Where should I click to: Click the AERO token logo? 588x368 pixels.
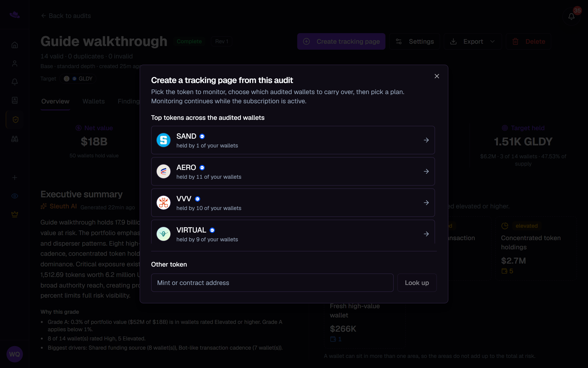click(164, 171)
